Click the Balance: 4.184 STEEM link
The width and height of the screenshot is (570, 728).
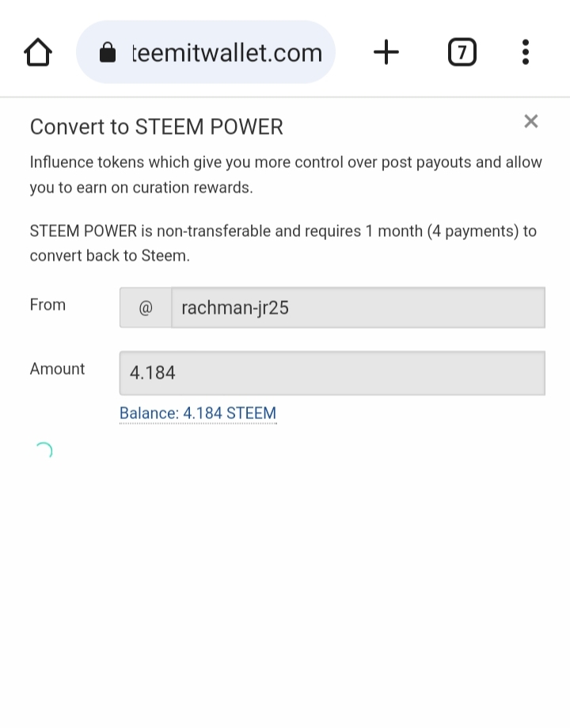pyautogui.click(x=198, y=414)
